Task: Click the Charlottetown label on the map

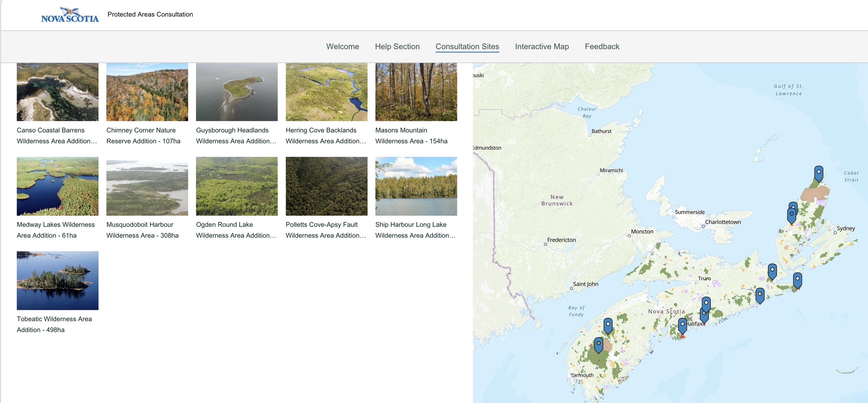Action: pos(723,222)
